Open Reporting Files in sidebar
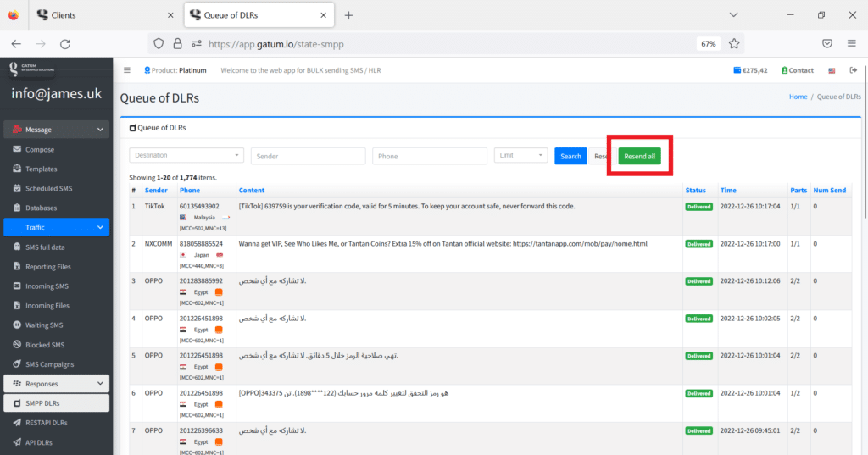 57,266
